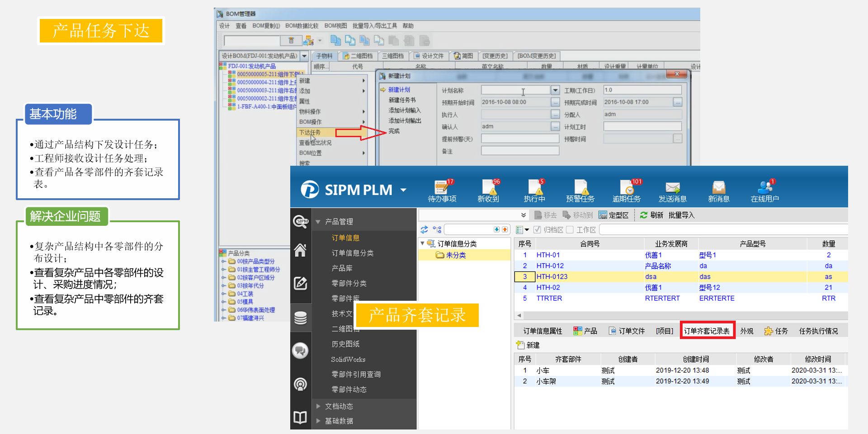View 在线用户 online users icon
Screen dimensions: 868x434
point(764,190)
